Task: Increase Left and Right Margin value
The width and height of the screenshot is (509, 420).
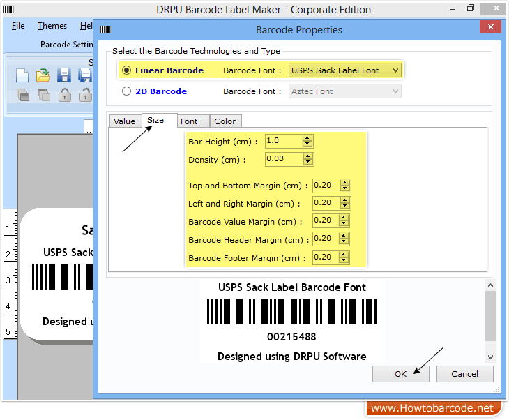Action: [x=344, y=200]
